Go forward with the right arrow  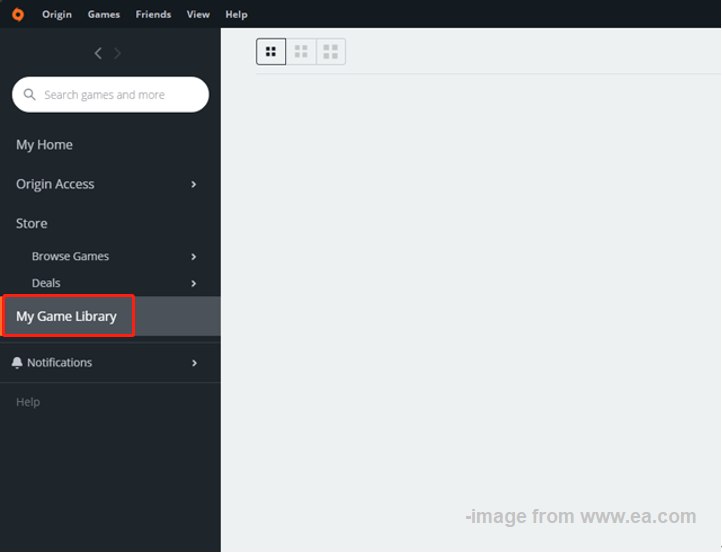click(118, 53)
